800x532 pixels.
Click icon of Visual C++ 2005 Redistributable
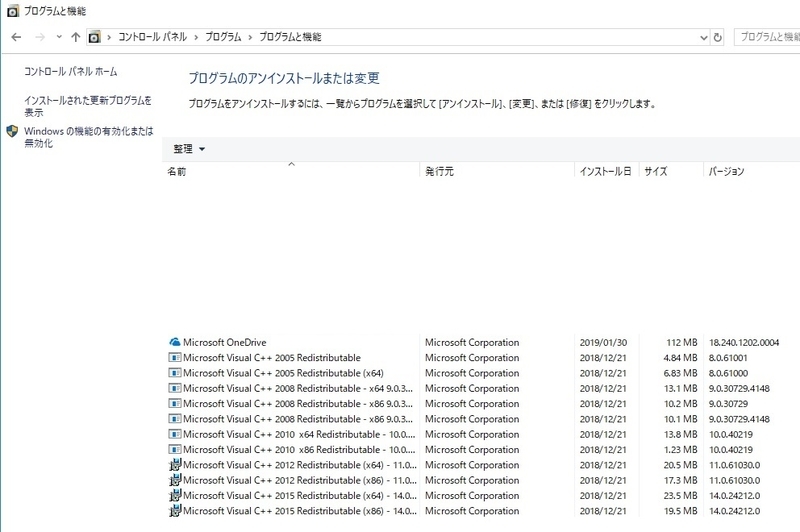(174, 358)
